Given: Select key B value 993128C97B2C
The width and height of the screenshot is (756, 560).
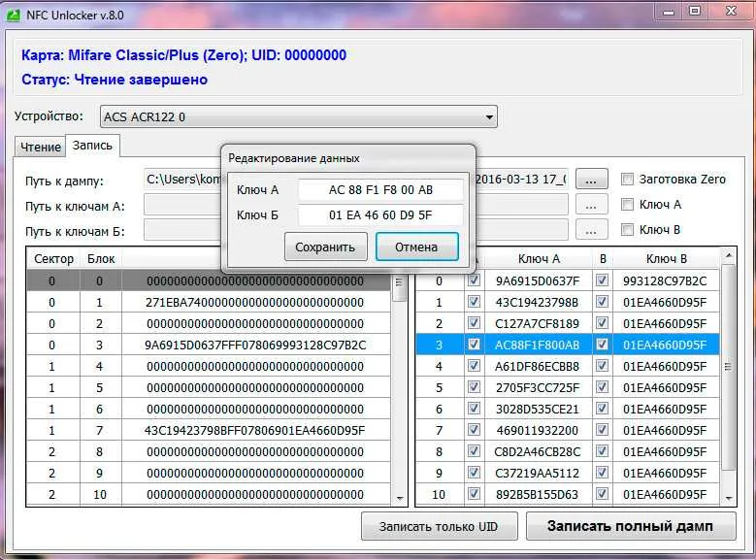Looking at the screenshot, I should click(x=665, y=280).
